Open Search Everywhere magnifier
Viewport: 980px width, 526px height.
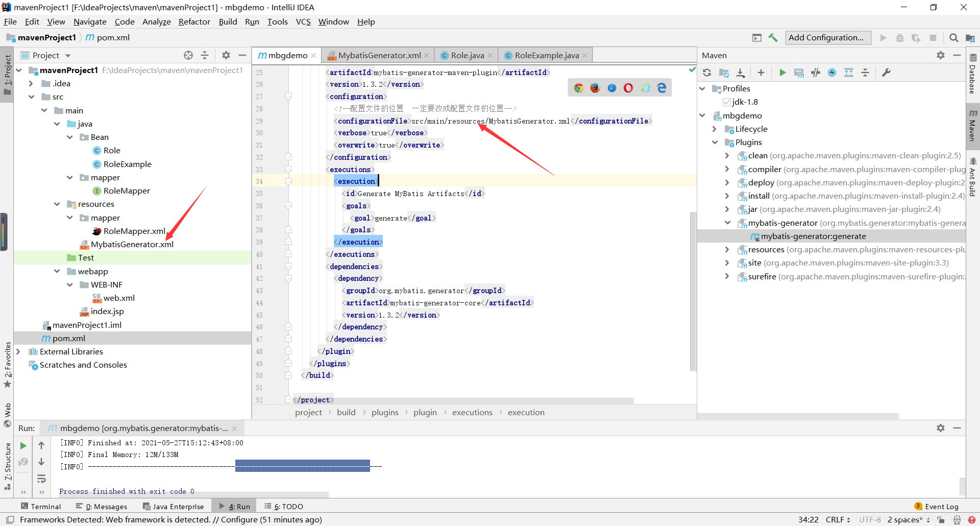953,37
